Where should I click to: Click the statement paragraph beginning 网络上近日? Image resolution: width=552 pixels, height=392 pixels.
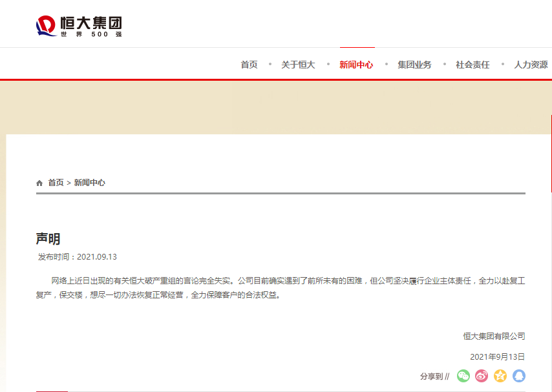pos(281,288)
